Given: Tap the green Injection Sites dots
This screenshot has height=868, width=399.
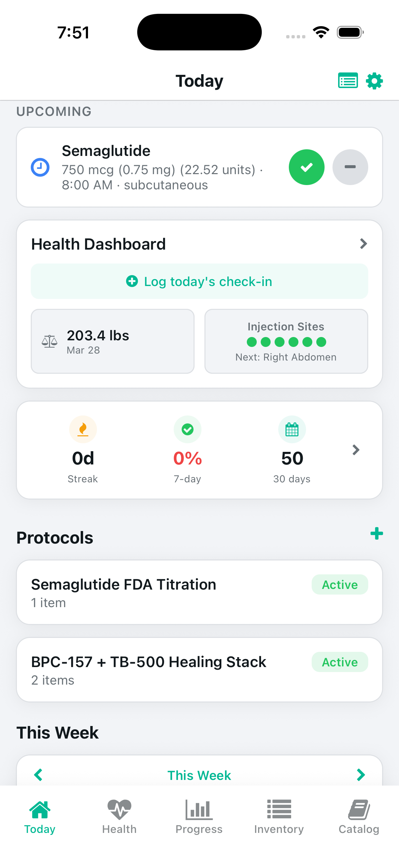Looking at the screenshot, I should tap(286, 342).
